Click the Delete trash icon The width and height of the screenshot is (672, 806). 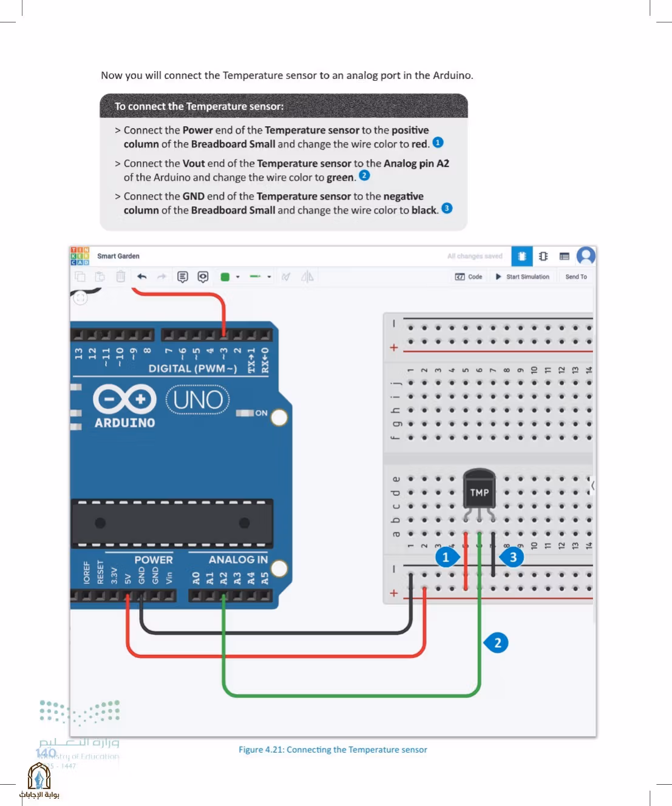coord(121,277)
